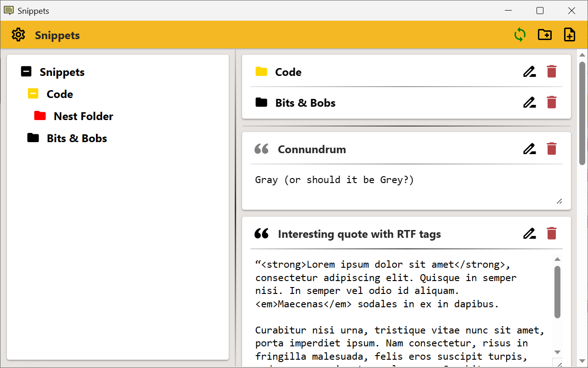
Task: Click the add new snippet icon
Action: tap(569, 35)
